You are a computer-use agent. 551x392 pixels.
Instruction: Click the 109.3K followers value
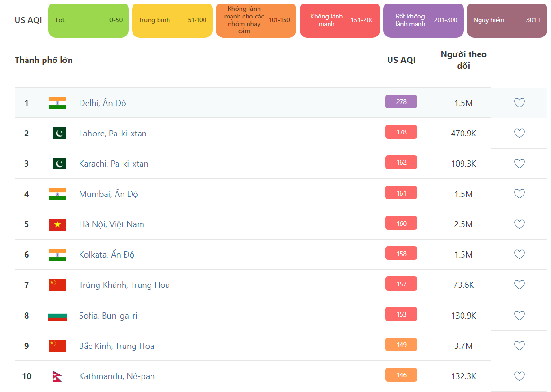point(463,163)
